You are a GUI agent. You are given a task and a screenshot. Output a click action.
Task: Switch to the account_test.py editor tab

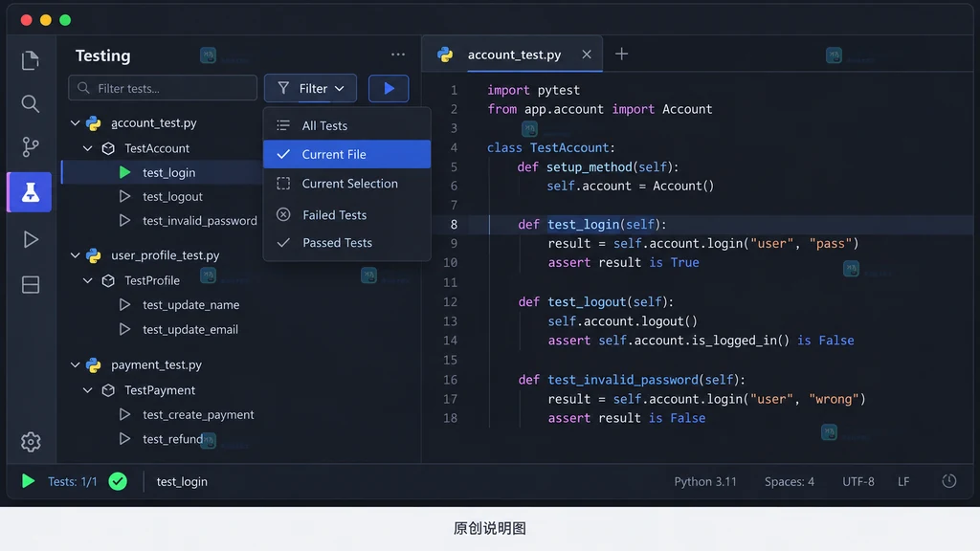pos(514,55)
